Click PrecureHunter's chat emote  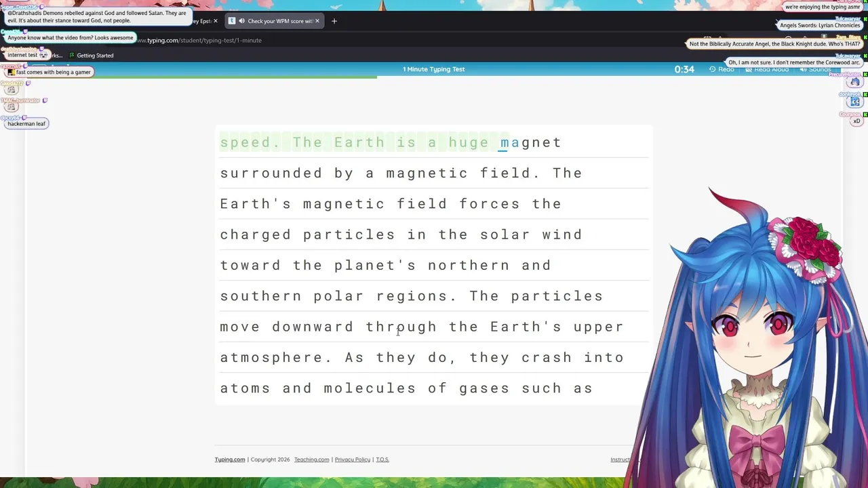854,82
